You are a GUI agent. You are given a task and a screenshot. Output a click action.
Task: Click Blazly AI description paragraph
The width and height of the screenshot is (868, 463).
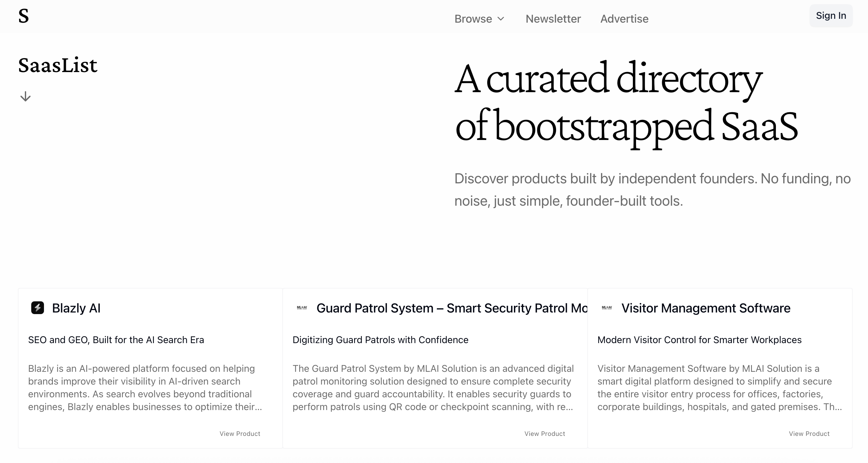145,387
